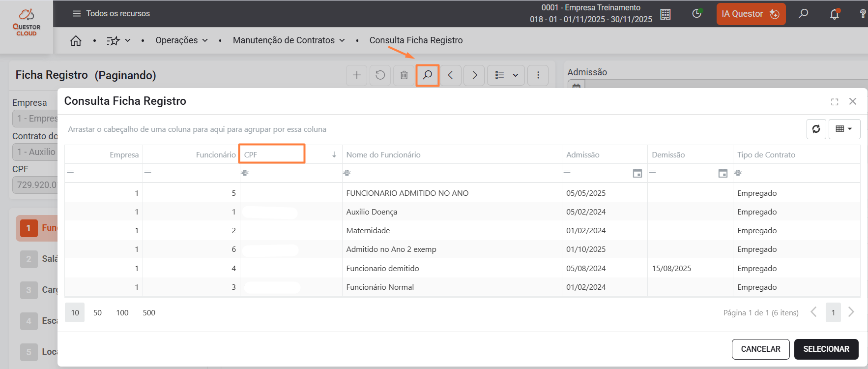Set page size to 50 items
Screen dimensions: 868x369
pos(97,313)
